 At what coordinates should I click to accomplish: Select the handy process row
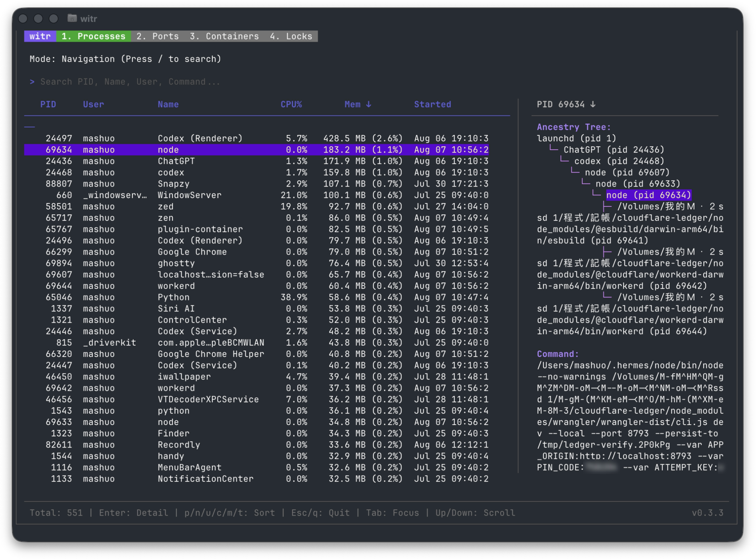pyautogui.click(x=256, y=456)
